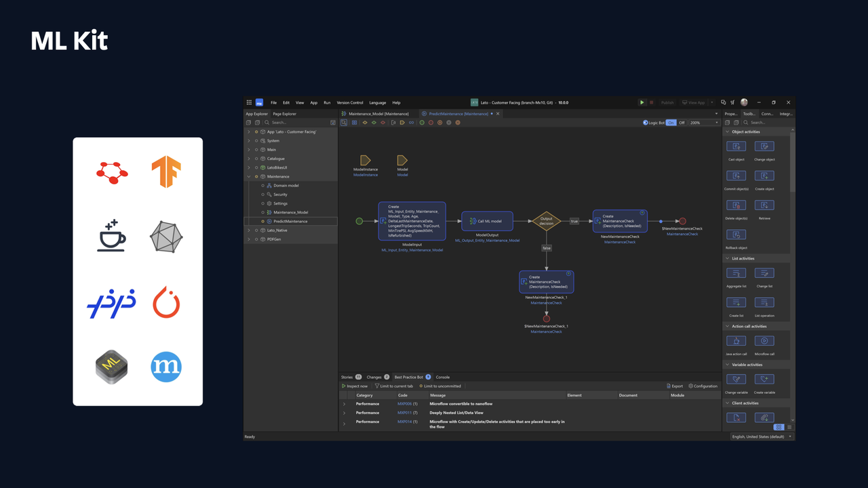868x488 pixels.
Task: Expand the MXP006 Performance row
Action: click(344, 404)
